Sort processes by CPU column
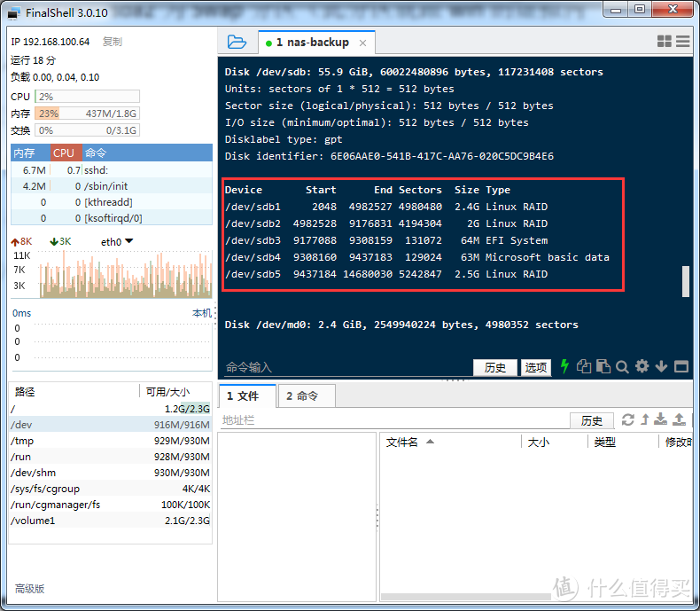The width and height of the screenshot is (700, 611). (66, 153)
